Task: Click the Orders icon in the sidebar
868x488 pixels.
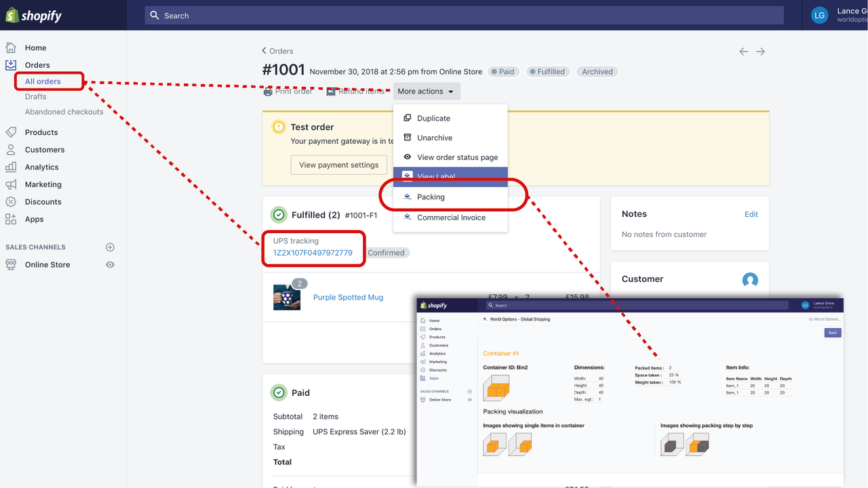Action: (10, 64)
